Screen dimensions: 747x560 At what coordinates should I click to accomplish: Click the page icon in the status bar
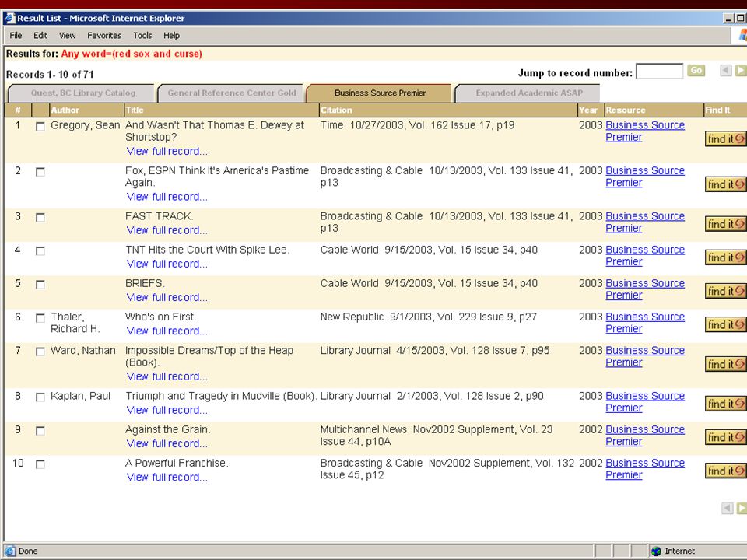pos(10,551)
